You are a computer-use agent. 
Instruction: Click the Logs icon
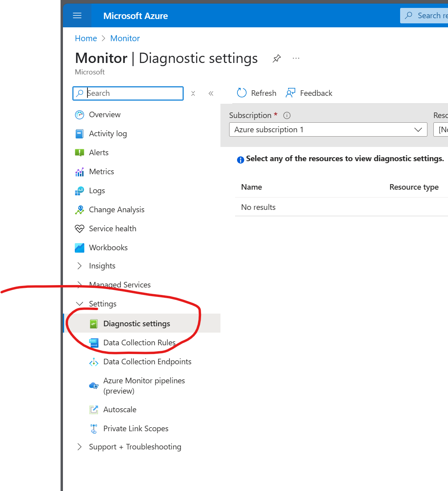click(x=80, y=191)
